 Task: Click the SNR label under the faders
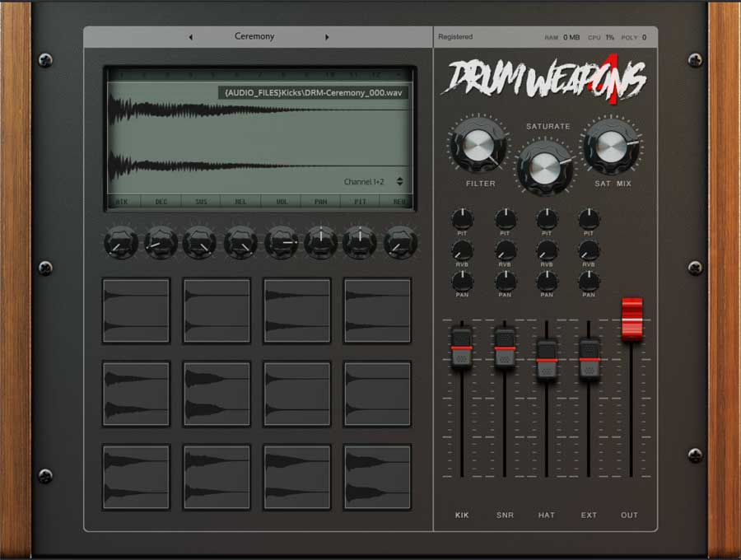505,515
